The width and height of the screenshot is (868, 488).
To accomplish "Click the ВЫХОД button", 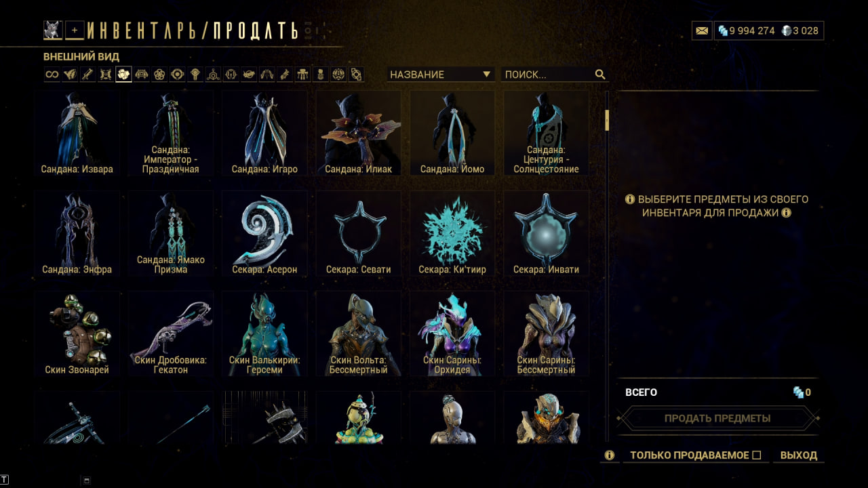I will [799, 455].
